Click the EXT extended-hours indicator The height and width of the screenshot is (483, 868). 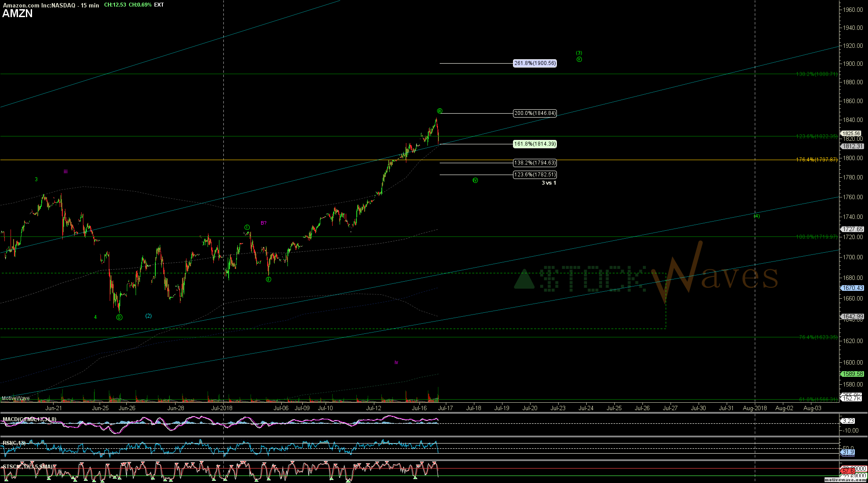(159, 5)
